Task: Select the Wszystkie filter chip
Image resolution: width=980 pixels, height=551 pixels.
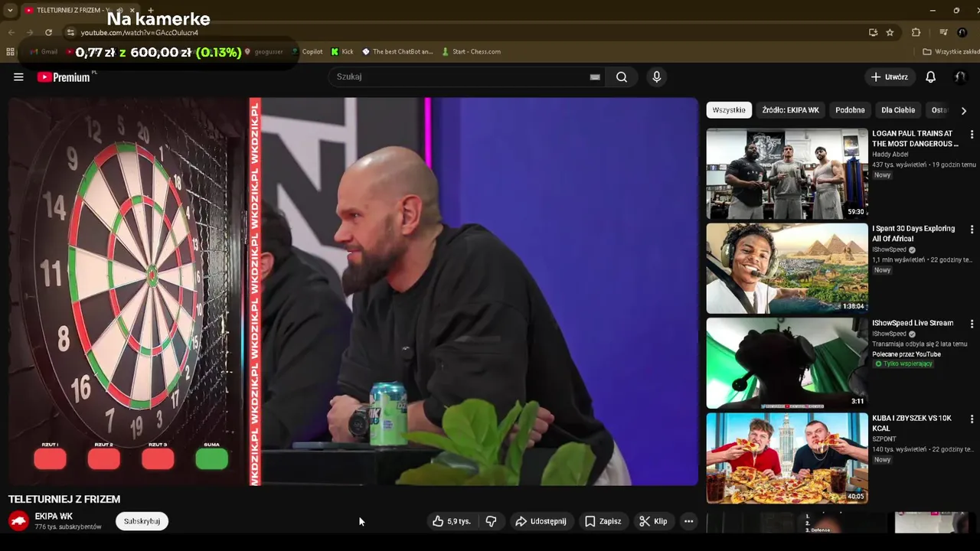Action: tap(729, 110)
